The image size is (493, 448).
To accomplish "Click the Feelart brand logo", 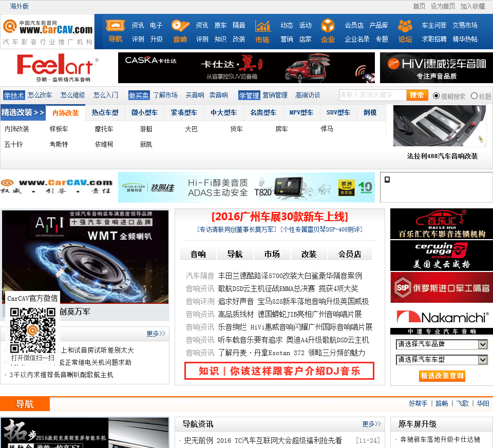I will [x=56, y=68].
